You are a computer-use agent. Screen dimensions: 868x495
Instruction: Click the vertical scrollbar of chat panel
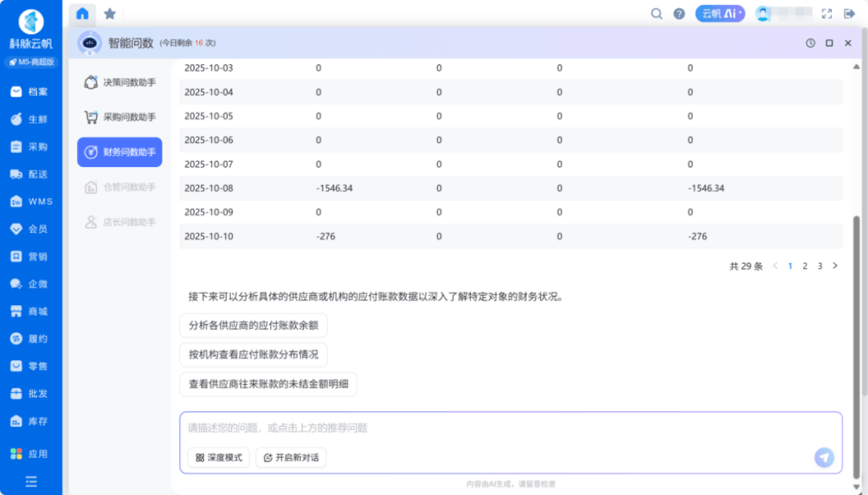click(x=856, y=345)
